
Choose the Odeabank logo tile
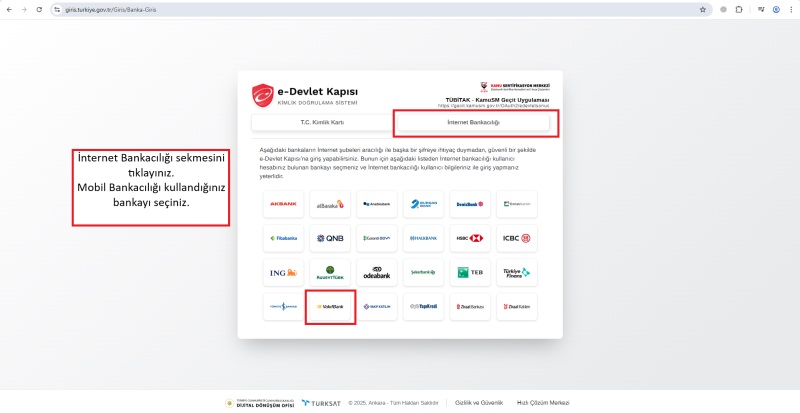point(376,272)
